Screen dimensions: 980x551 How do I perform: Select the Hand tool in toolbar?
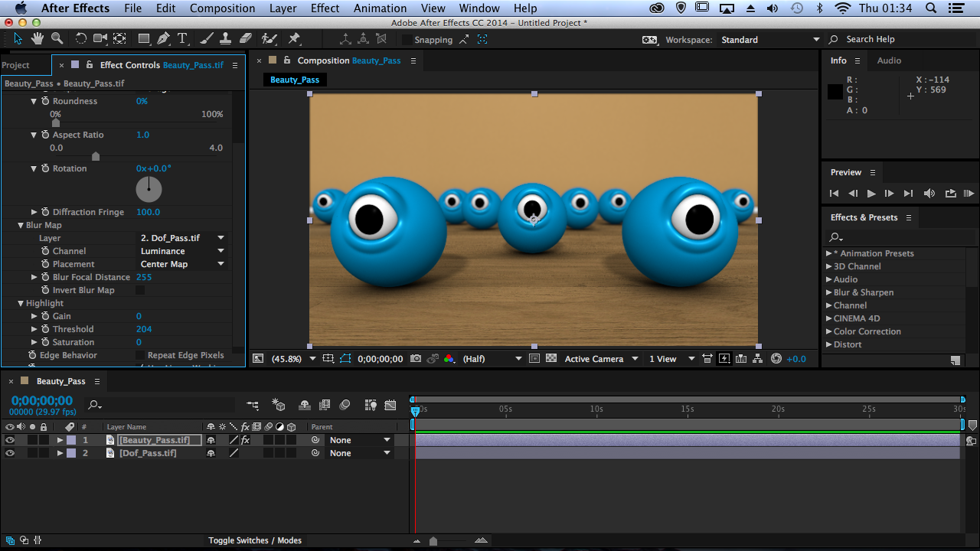click(x=38, y=38)
